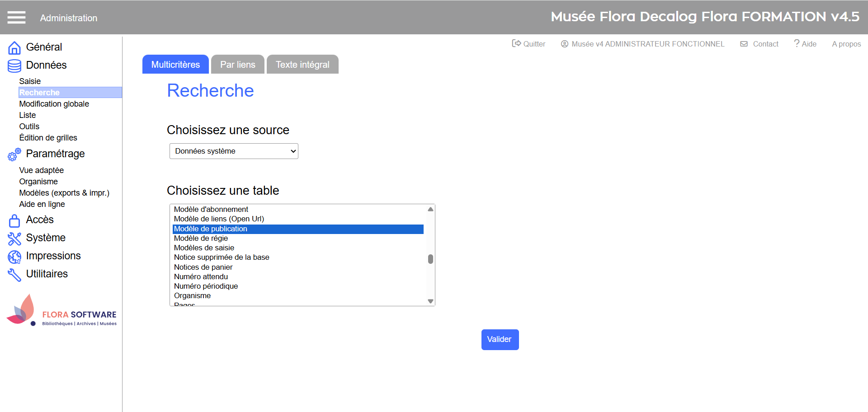Switch to the Texte intégral tab
The image size is (868, 412).
pos(302,65)
